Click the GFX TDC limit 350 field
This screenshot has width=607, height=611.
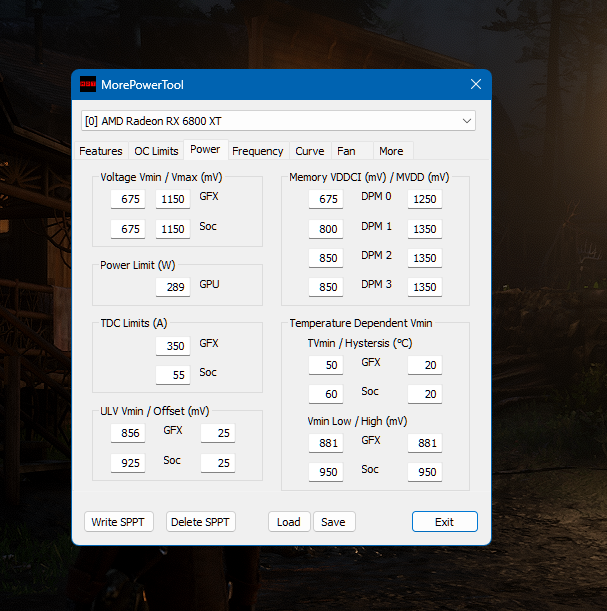click(173, 346)
